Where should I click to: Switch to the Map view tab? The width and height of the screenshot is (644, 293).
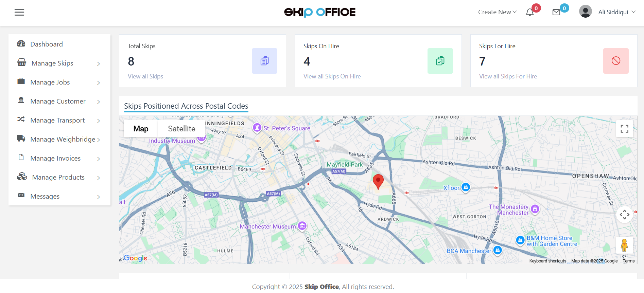pyautogui.click(x=141, y=129)
